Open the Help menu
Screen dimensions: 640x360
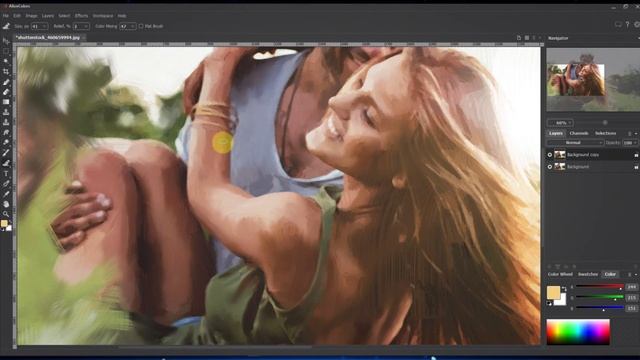(122, 16)
